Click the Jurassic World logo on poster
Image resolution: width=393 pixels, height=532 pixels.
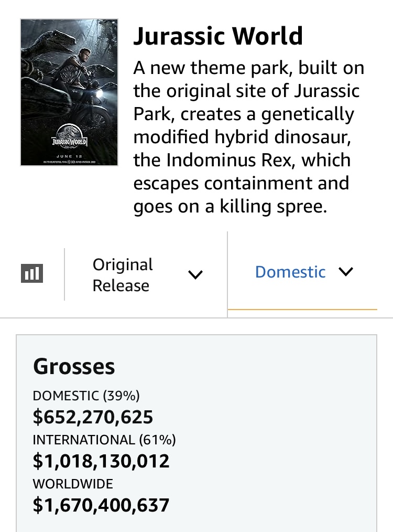(70, 138)
